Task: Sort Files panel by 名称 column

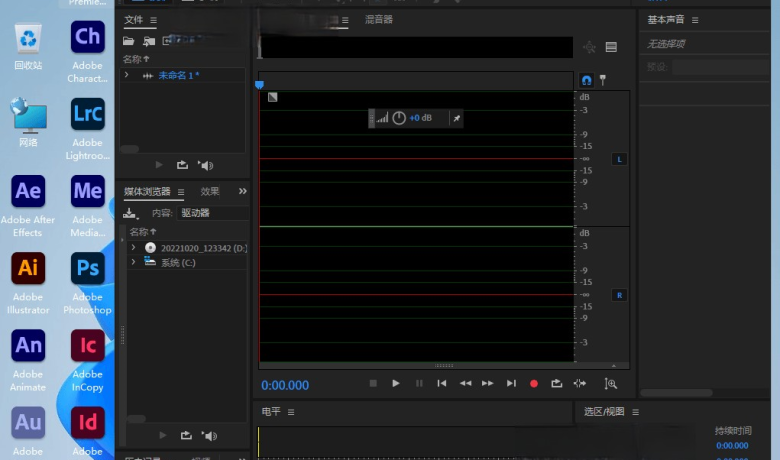Action: [x=136, y=59]
